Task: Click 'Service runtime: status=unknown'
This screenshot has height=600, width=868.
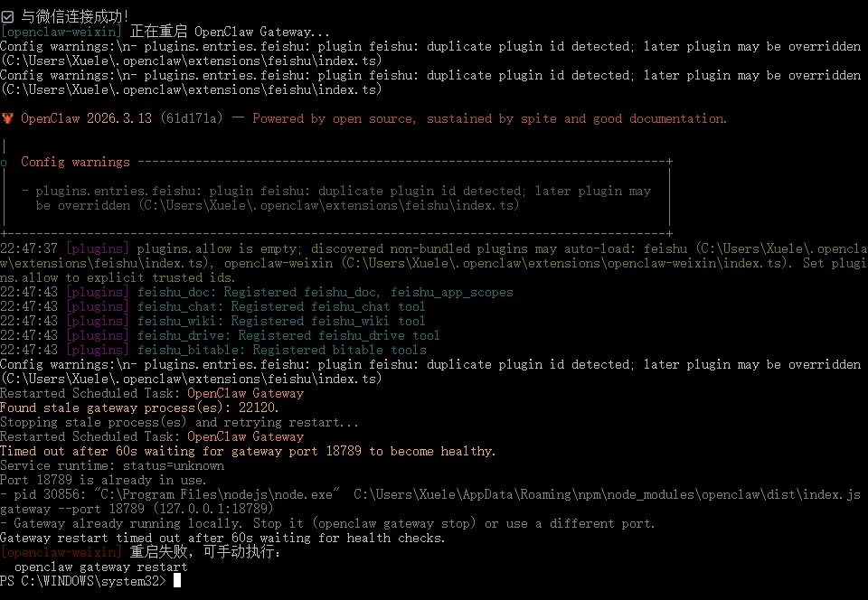Action: (112, 465)
